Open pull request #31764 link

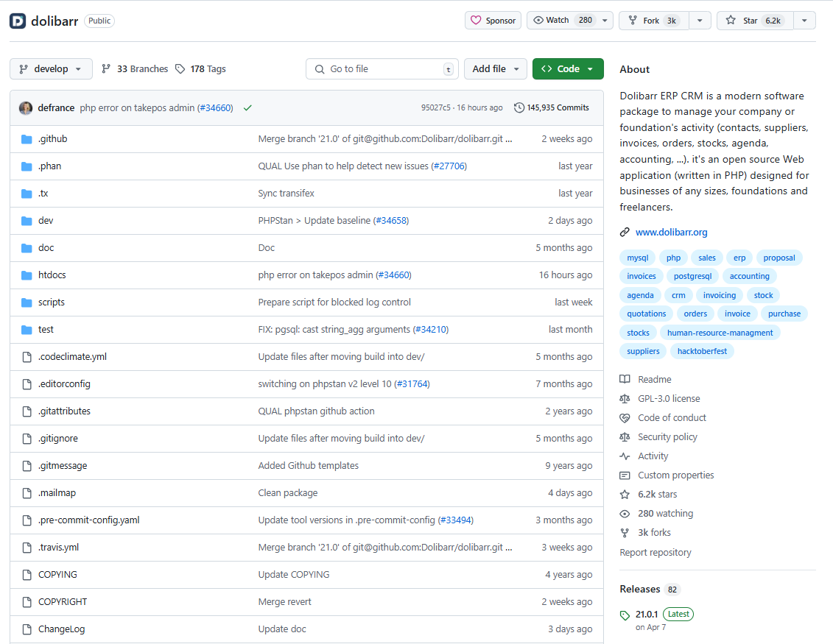[412, 384]
